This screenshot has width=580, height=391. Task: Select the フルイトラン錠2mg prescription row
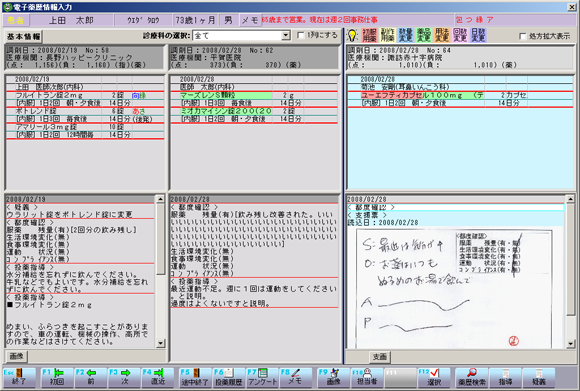pyautogui.click(x=85, y=95)
